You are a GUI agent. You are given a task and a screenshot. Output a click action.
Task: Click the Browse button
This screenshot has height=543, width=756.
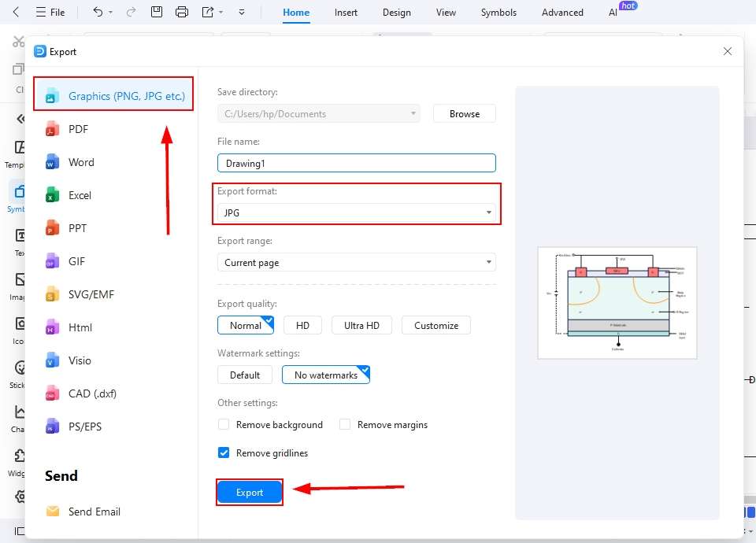click(x=465, y=113)
